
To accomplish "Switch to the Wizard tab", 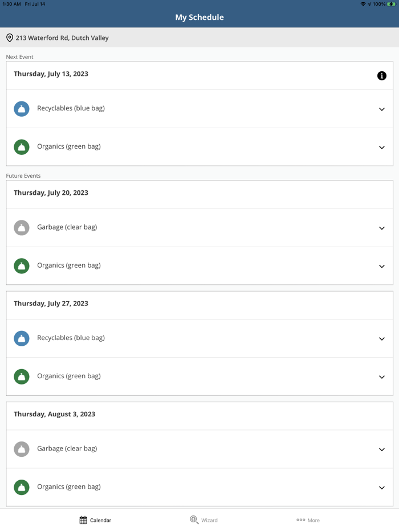I will pyautogui.click(x=203, y=520).
